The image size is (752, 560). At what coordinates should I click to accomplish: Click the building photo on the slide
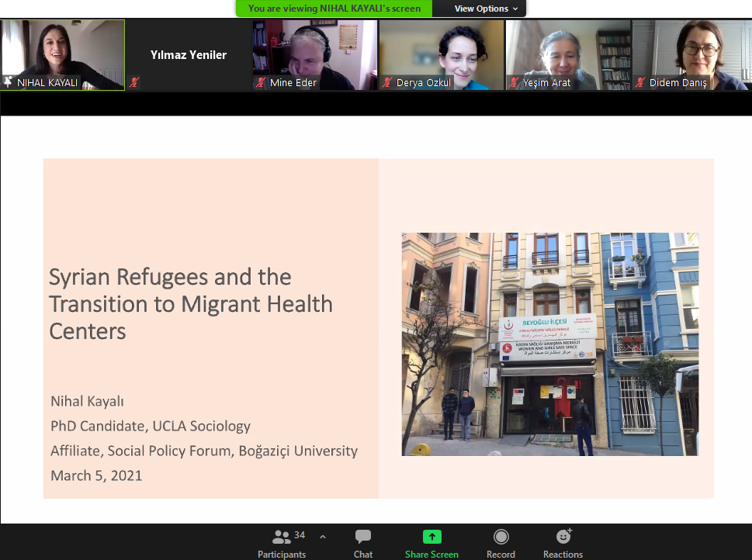point(549,344)
